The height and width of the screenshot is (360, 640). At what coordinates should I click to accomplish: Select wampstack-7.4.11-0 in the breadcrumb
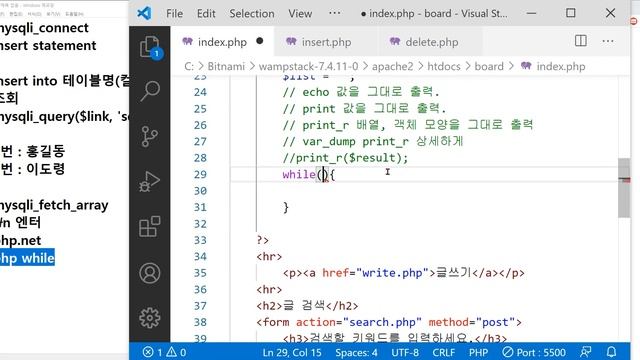click(308, 67)
